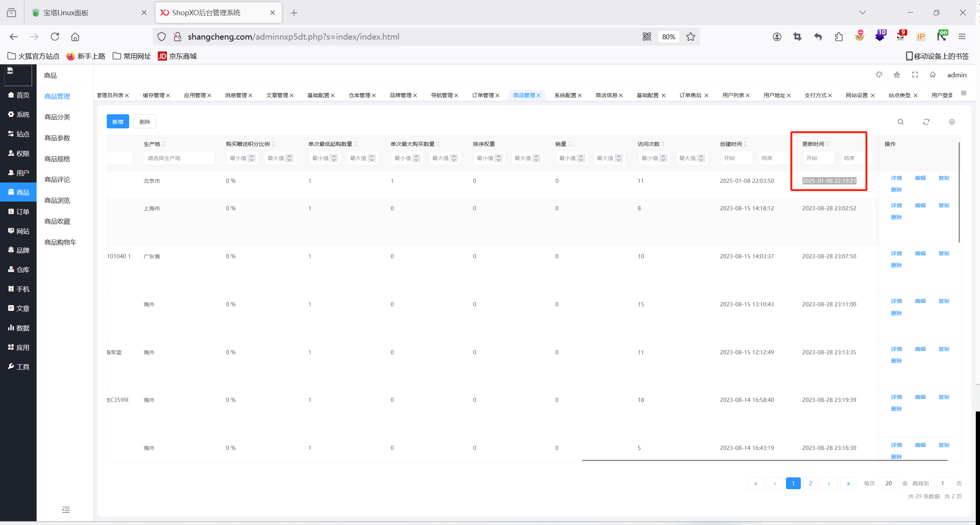980x525 pixels.
Task: Click the table search magnifier icon
Action: 900,122
